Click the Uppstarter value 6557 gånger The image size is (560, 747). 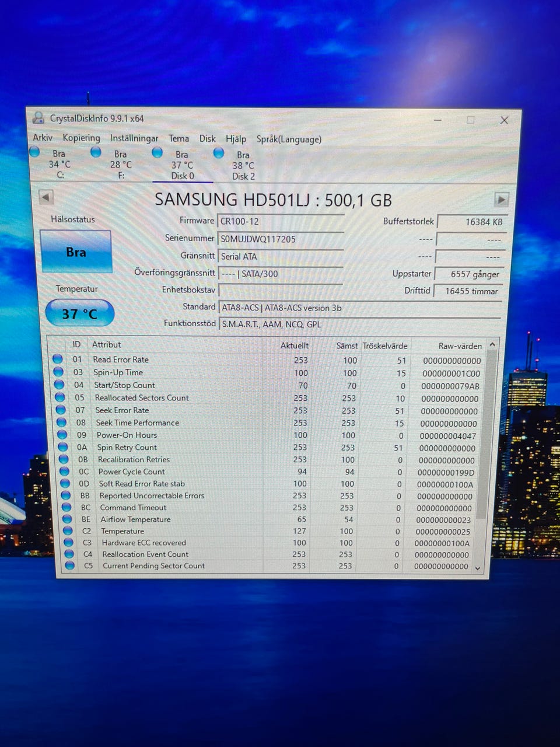tap(468, 274)
